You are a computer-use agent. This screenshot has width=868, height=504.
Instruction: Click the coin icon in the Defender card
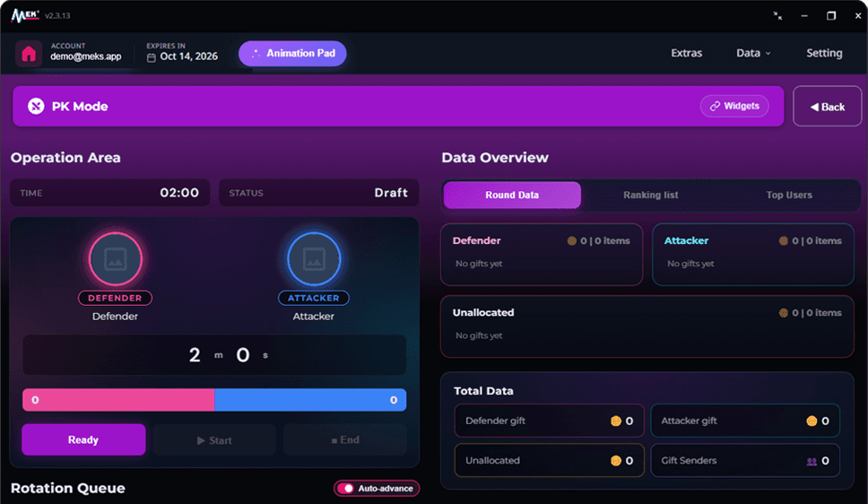pyautogui.click(x=572, y=241)
